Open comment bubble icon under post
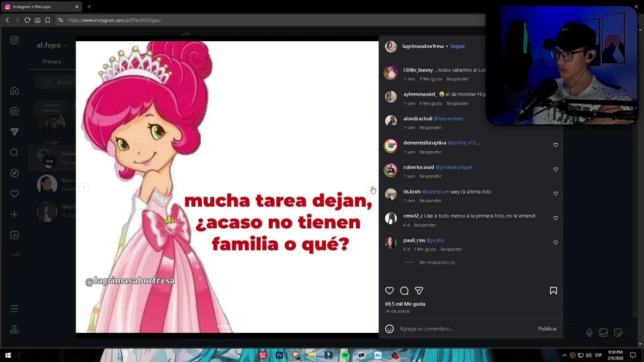This screenshot has height=362, width=644. (x=404, y=291)
